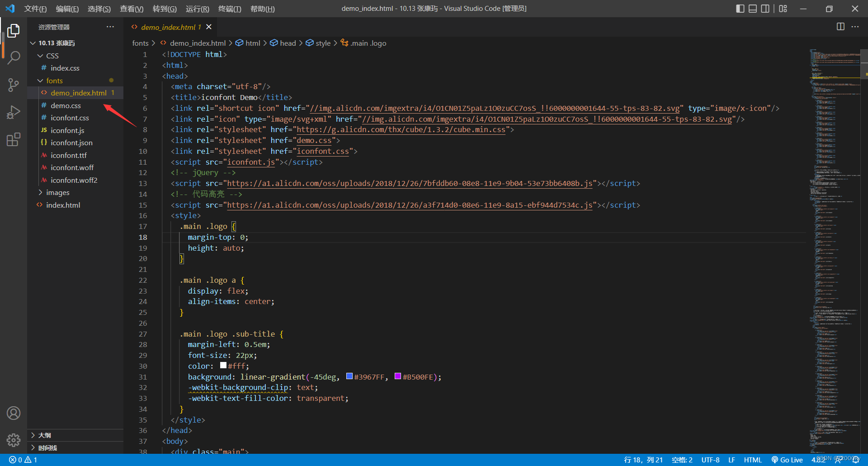Collapse the CSS folder

40,56
